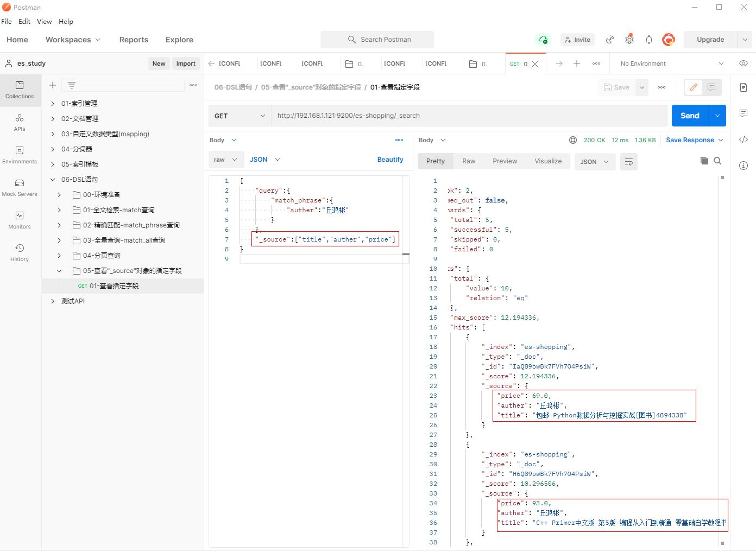Open the settings gear icon
Viewport: 756px width, 552px height.
click(x=629, y=40)
